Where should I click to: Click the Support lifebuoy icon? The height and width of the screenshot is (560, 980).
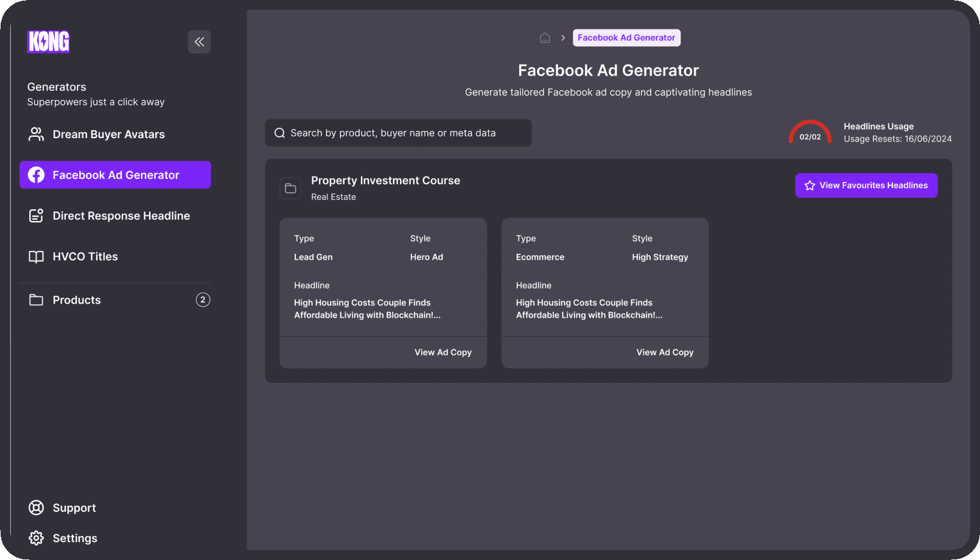tap(36, 508)
